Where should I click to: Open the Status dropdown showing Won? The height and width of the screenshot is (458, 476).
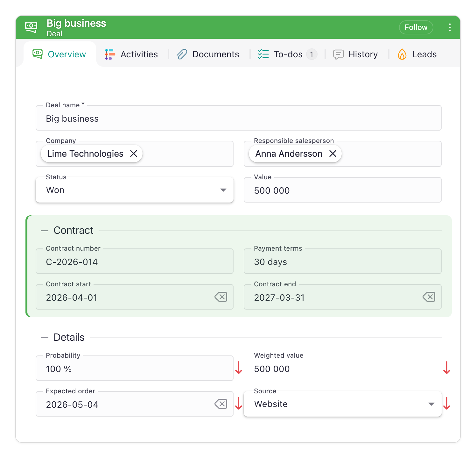(135, 190)
